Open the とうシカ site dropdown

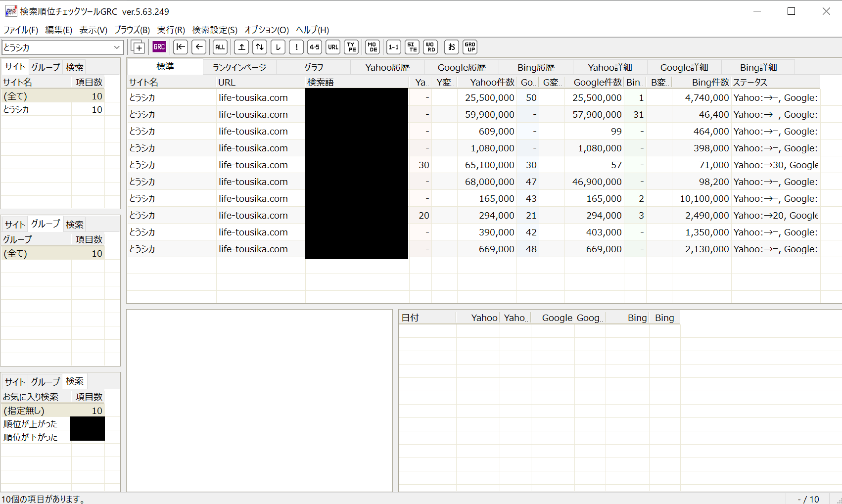(x=117, y=47)
